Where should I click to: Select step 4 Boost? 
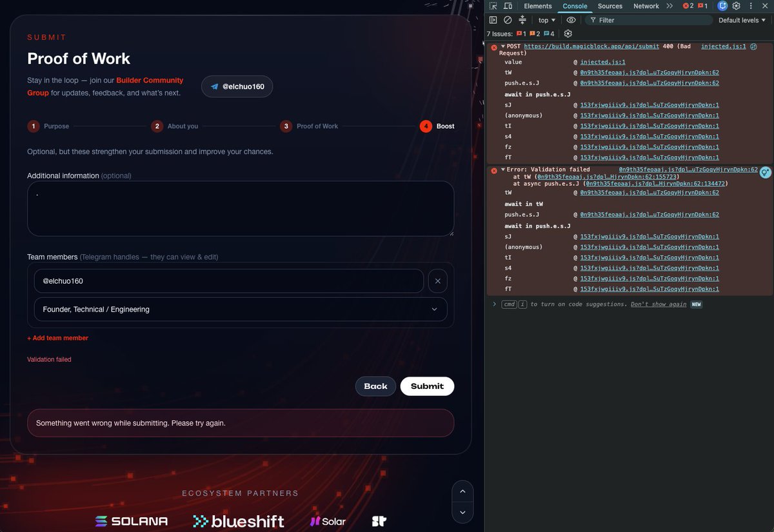click(x=437, y=126)
